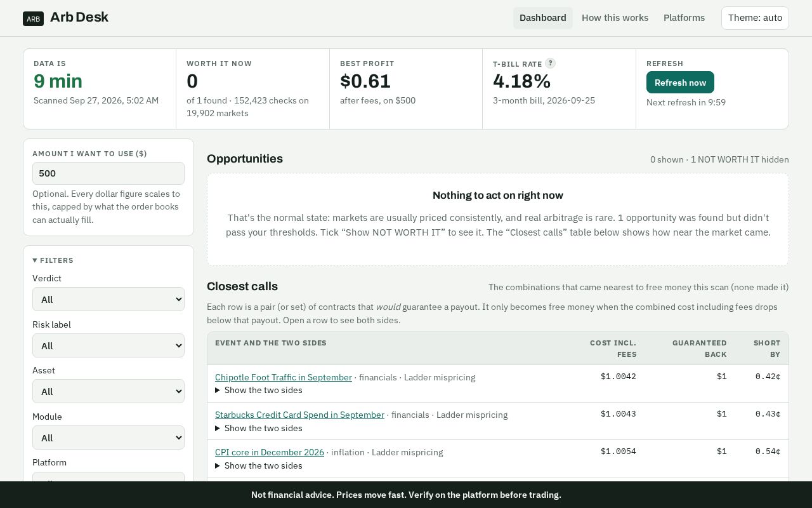812x508 pixels.
Task: Click the Guaranteed back column header
Action: [x=700, y=349]
